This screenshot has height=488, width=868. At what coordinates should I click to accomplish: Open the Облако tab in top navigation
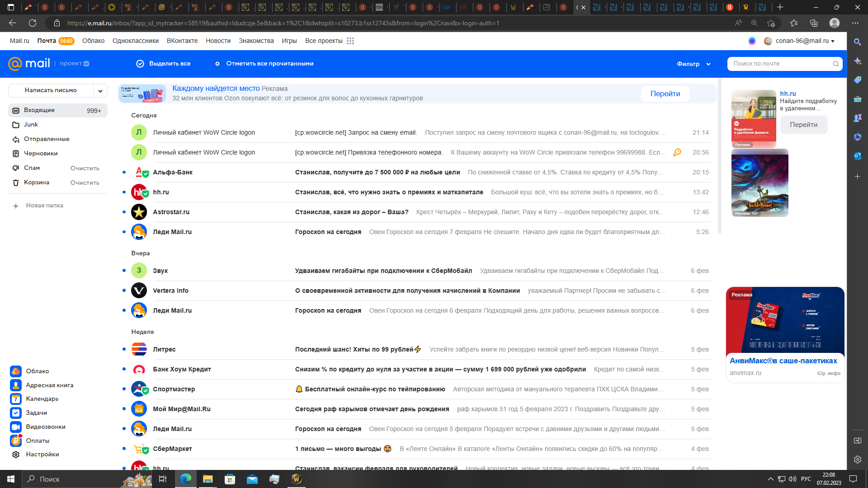point(94,41)
